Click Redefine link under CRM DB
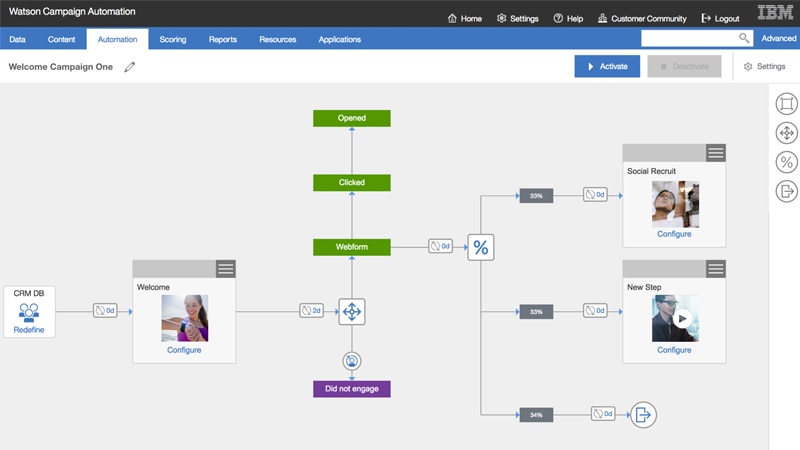This screenshot has height=450, width=800. pyautogui.click(x=29, y=329)
